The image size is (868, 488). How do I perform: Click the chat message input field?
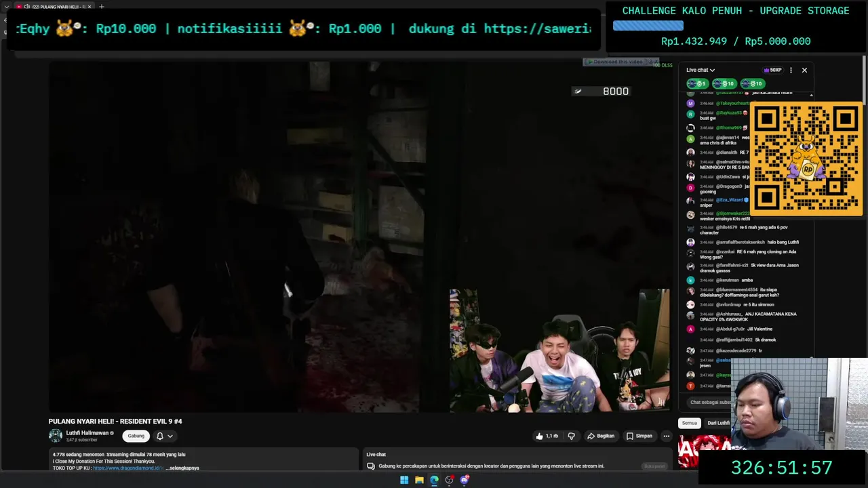pyautogui.click(x=709, y=402)
